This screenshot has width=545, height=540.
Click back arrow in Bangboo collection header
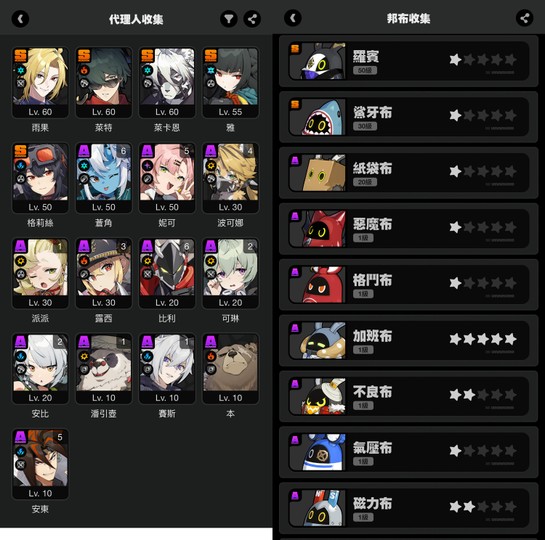293,18
